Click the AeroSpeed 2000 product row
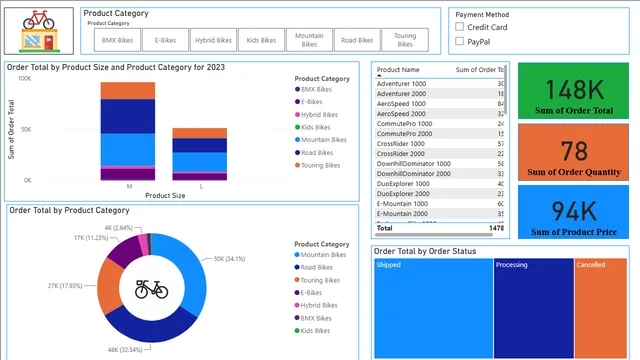Image resolution: width=640 pixels, height=360 pixels. tap(440, 113)
